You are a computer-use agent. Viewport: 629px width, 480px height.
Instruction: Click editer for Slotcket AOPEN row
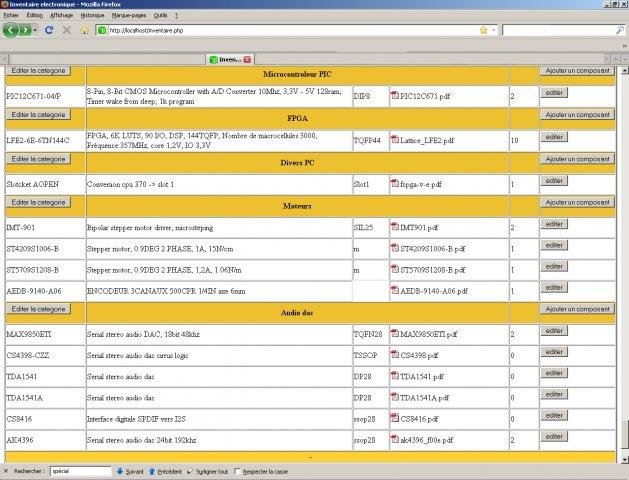pos(554,180)
